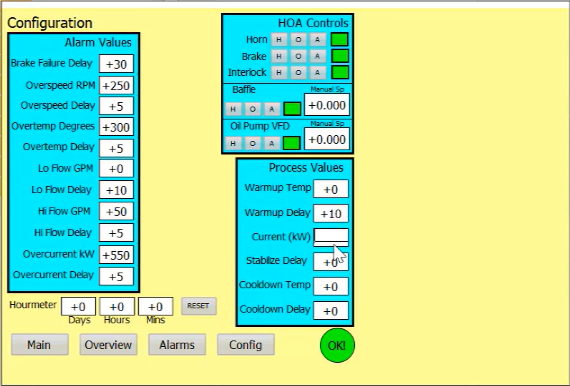Set Brake control to Hand (H)
This screenshot has width=570, height=386.
(x=279, y=56)
